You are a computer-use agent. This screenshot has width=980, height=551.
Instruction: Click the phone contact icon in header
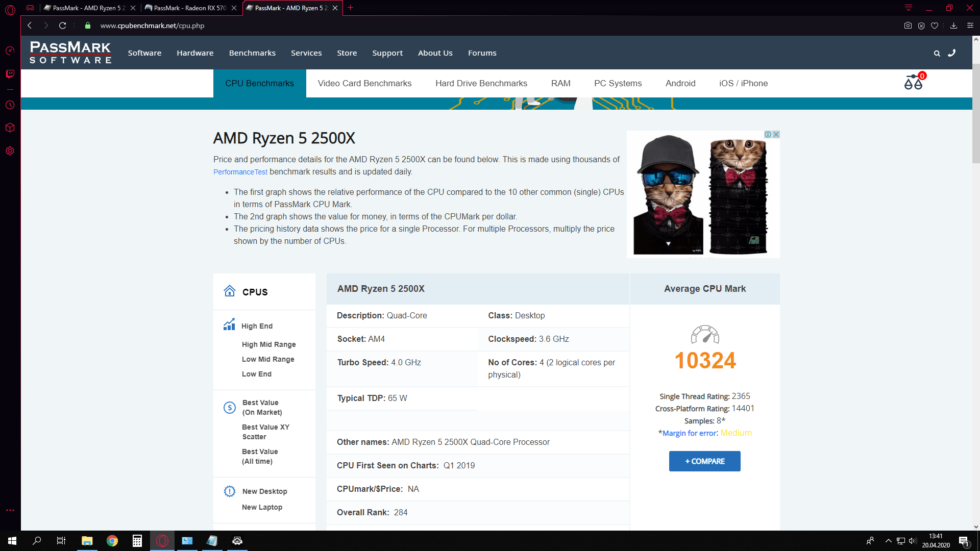point(952,53)
